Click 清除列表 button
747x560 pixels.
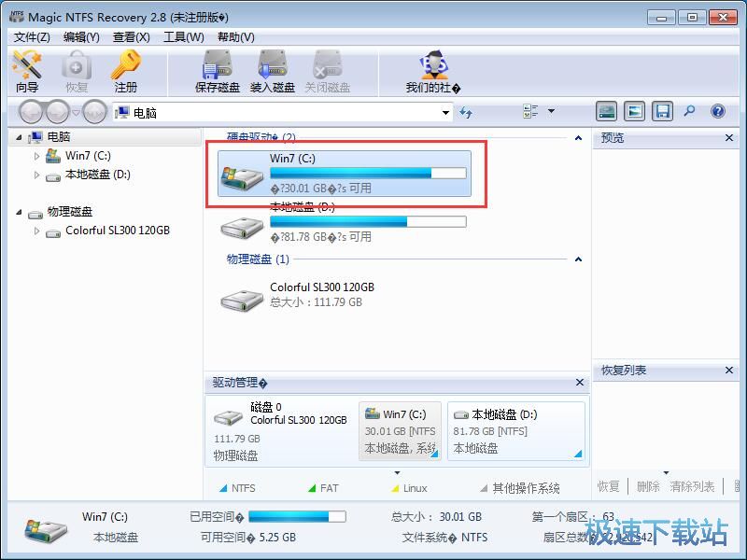click(x=692, y=486)
